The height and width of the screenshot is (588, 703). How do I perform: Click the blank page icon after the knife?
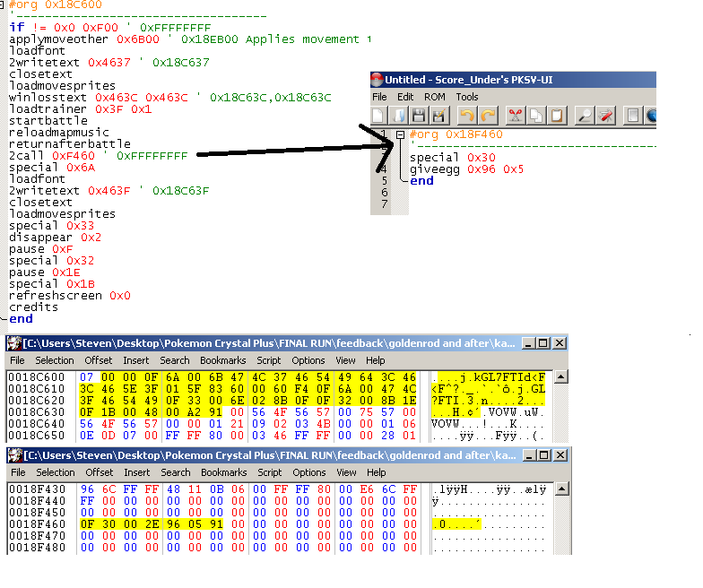click(633, 116)
